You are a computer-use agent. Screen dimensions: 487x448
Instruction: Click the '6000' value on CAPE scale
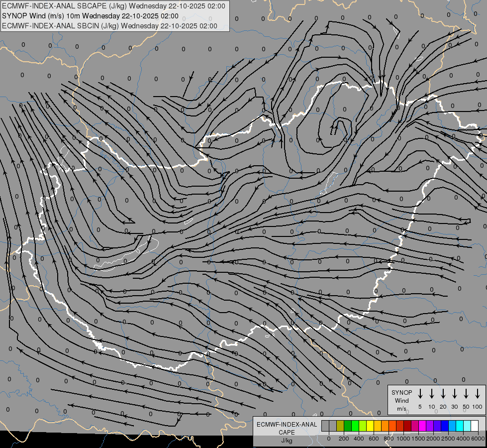click(x=478, y=439)
